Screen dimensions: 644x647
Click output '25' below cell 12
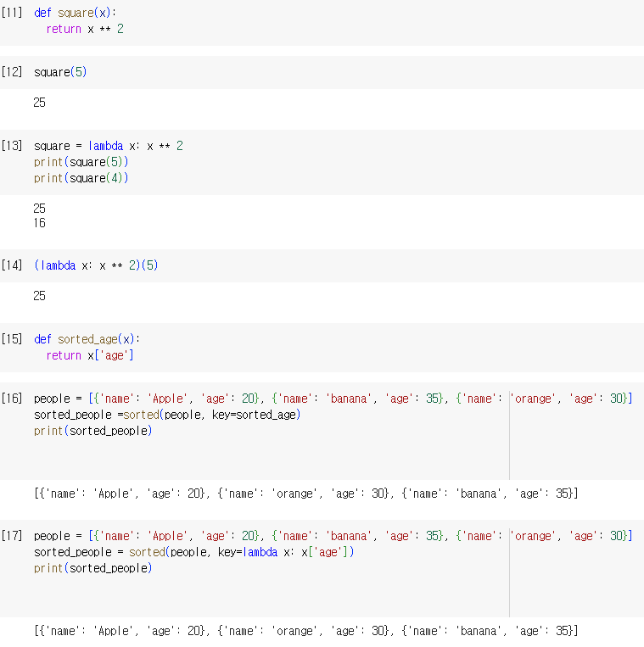pos(39,103)
